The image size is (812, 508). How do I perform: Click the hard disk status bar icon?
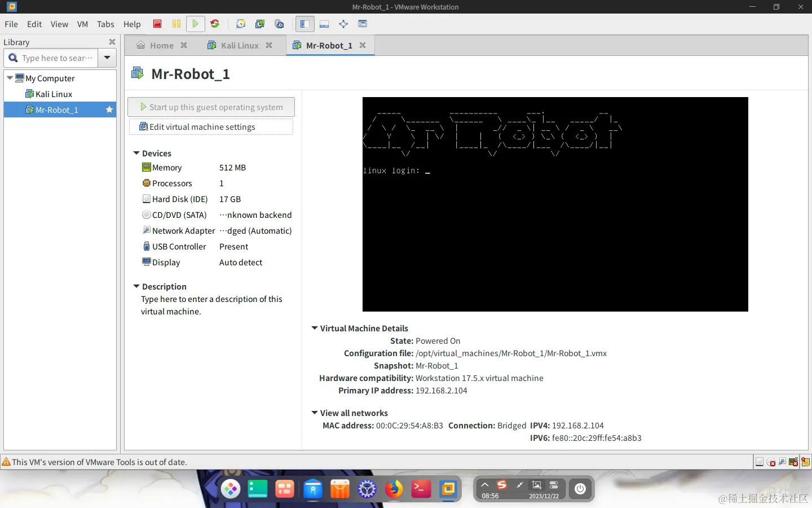click(x=760, y=462)
